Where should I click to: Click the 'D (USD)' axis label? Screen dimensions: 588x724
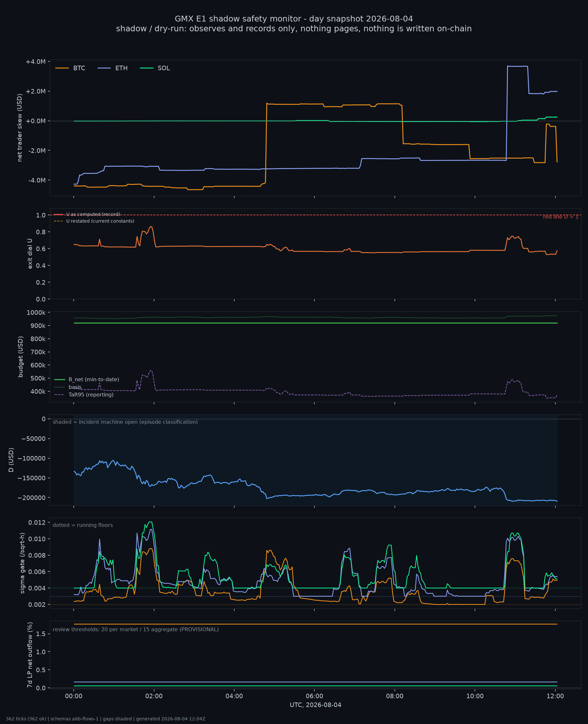pyautogui.click(x=11, y=460)
